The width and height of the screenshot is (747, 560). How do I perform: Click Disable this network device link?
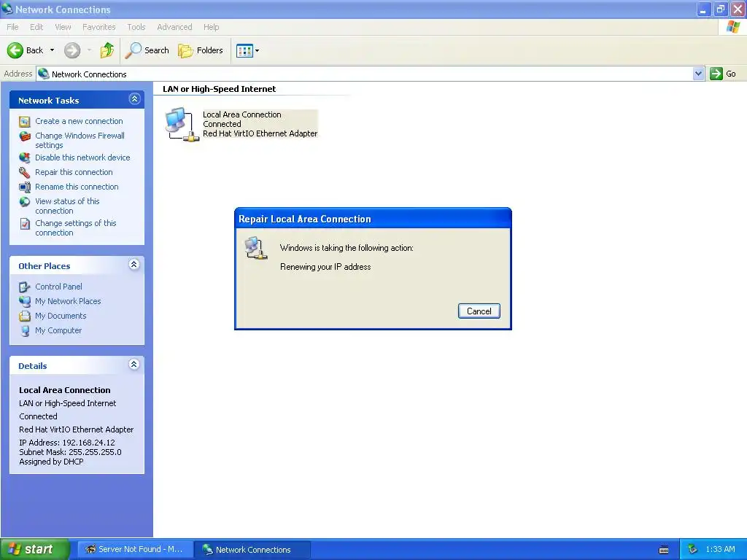[x=82, y=157]
